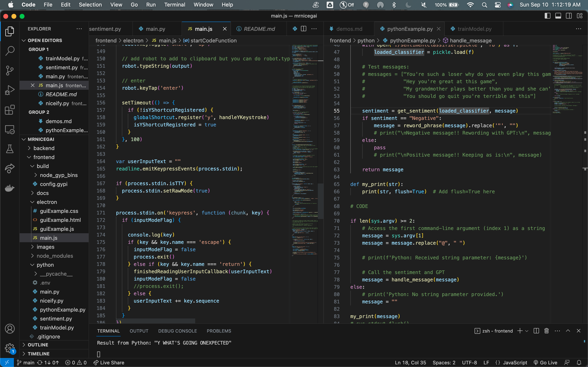
Task: Switch to the PROBLEMS panel tab
Action: [x=219, y=331]
